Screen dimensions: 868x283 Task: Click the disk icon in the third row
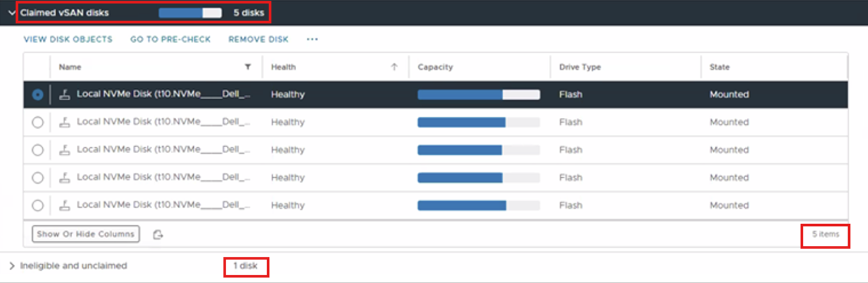point(65,150)
